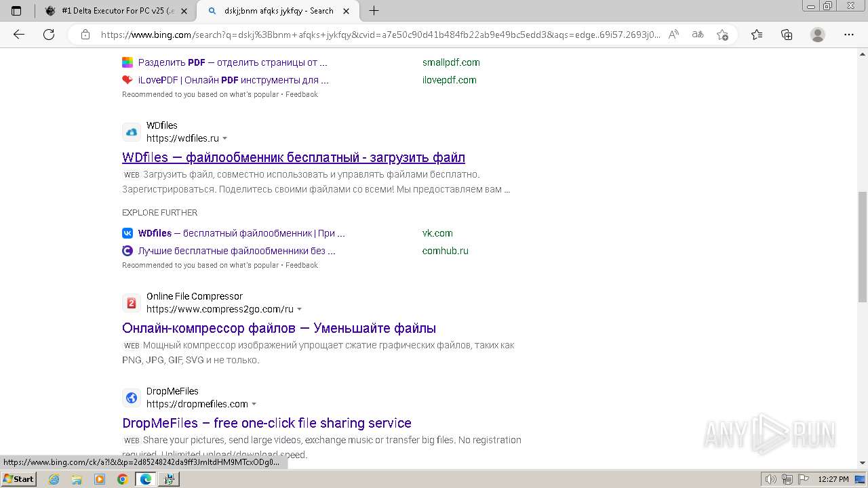This screenshot has width=868, height=488.
Task: View site information lock icon
Action: click(x=85, y=35)
